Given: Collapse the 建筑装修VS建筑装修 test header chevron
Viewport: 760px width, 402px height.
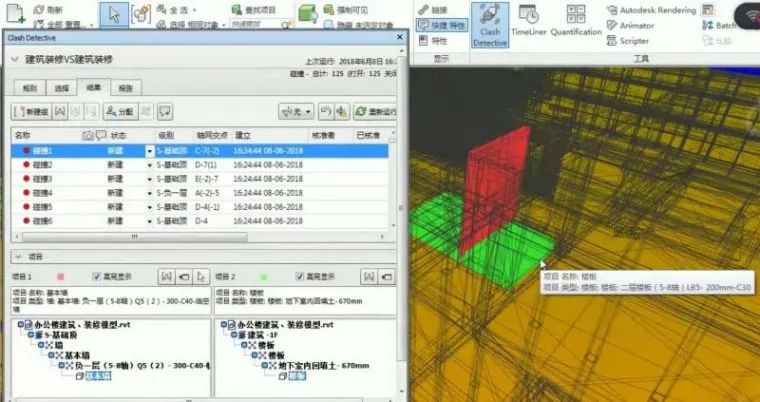Looking at the screenshot, I should tap(15, 60).
